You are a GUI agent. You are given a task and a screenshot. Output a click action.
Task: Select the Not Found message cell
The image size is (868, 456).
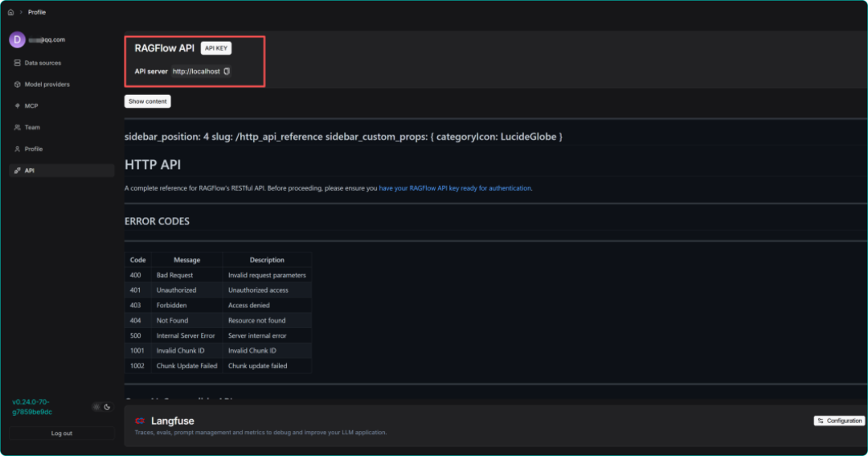click(187, 321)
